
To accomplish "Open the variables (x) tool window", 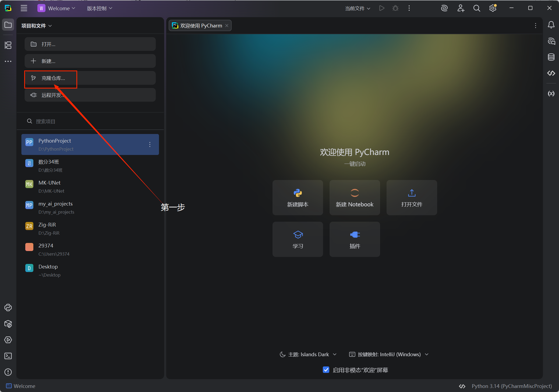I will tap(551, 93).
